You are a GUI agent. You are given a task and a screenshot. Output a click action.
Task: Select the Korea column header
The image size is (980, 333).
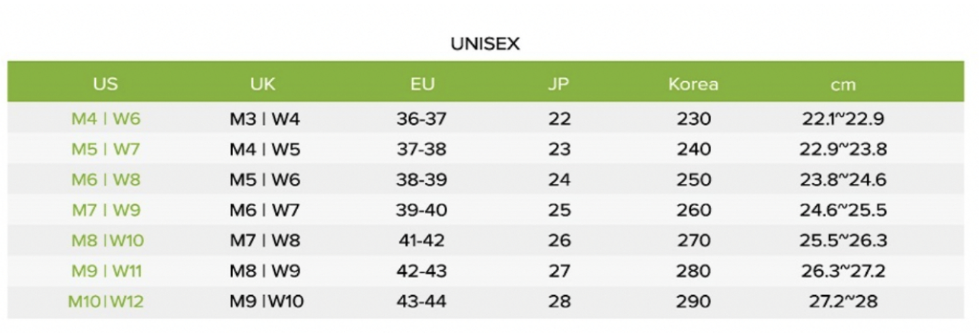[693, 84]
